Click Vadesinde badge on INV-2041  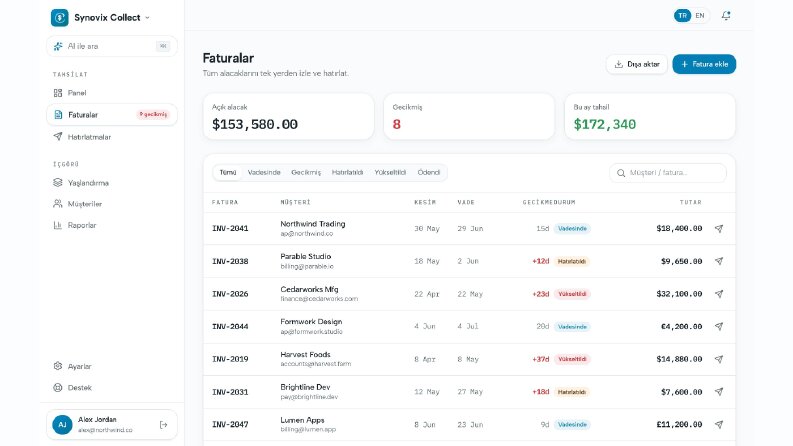[572, 229]
